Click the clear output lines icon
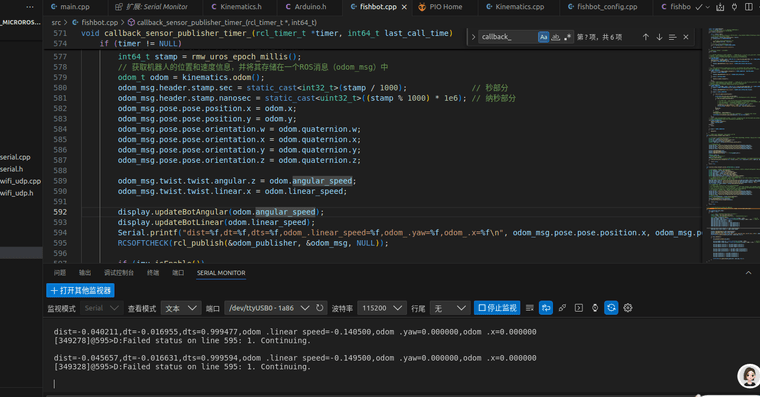Viewport: 760px width, 397px height. pos(530,308)
